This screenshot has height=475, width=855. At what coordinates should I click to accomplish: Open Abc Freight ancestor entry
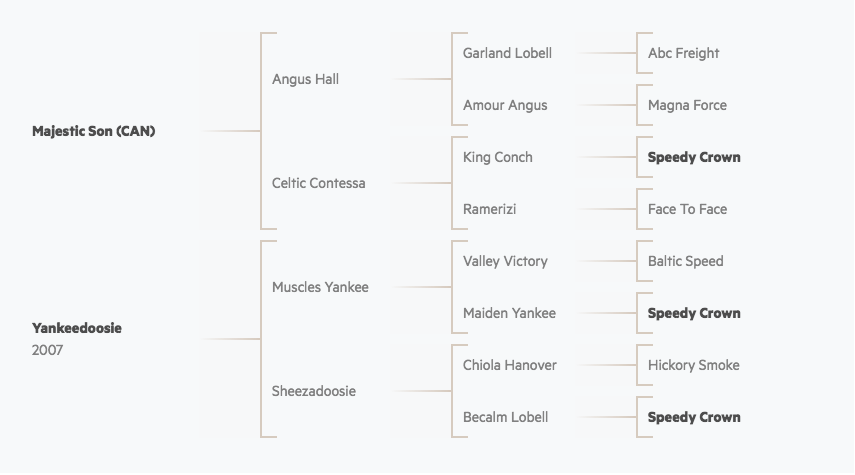[x=683, y=53]
